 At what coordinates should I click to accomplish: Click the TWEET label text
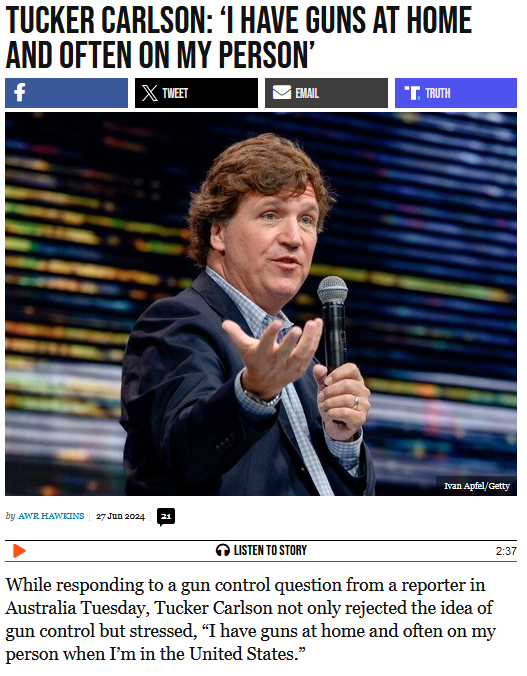(175, 93)
